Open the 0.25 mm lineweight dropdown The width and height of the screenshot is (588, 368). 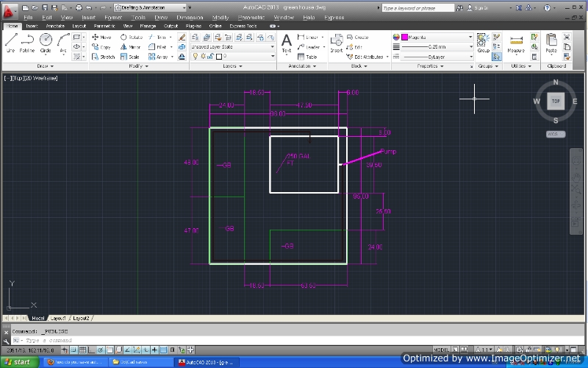coord(437,47)
